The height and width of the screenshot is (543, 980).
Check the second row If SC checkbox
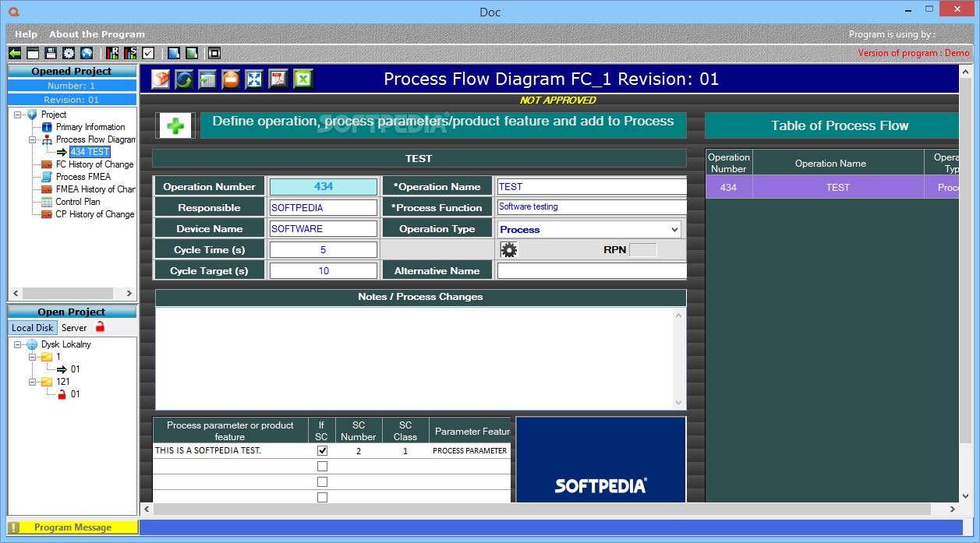tap(322, 466)
